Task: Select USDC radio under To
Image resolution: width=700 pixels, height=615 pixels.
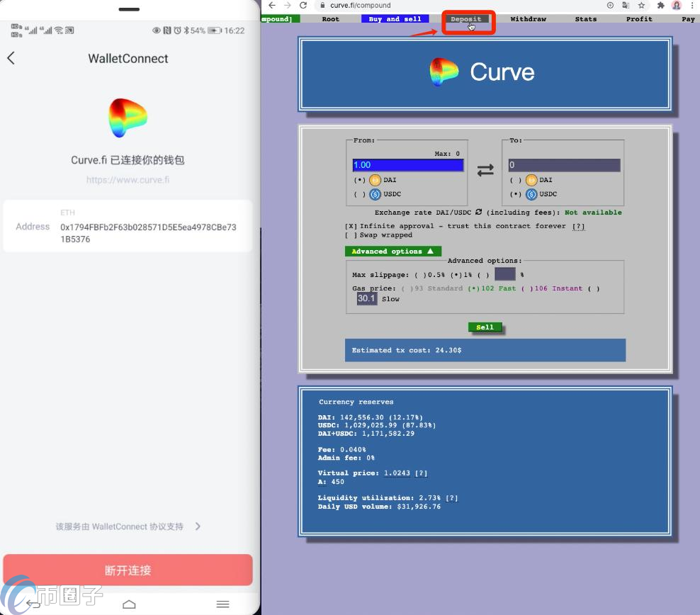Action: pyautogui.click(x=516, y=194)
